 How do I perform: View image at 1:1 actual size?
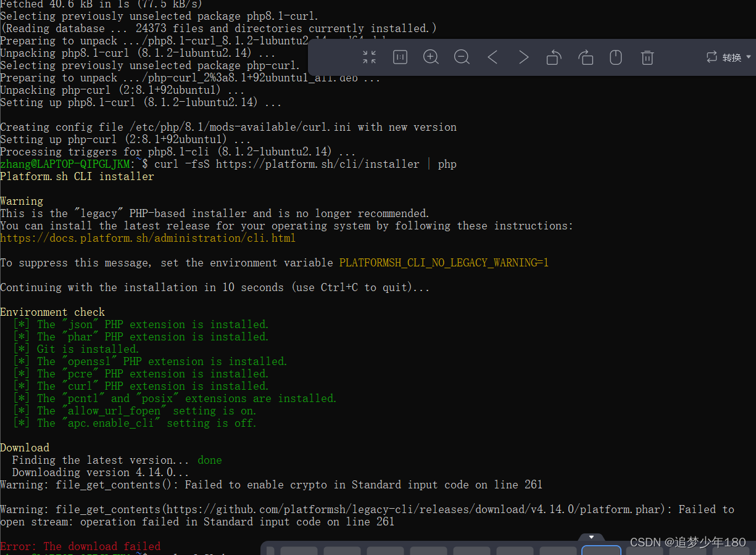click(x=400, y=57)
